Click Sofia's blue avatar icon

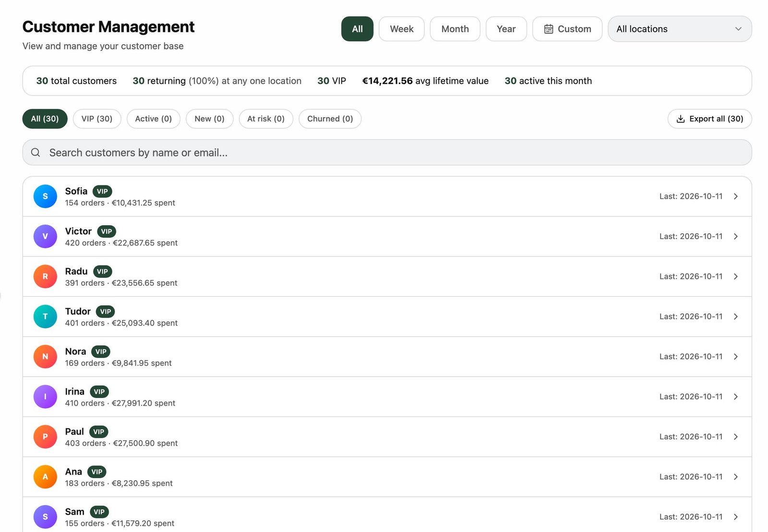pos(45,196)
